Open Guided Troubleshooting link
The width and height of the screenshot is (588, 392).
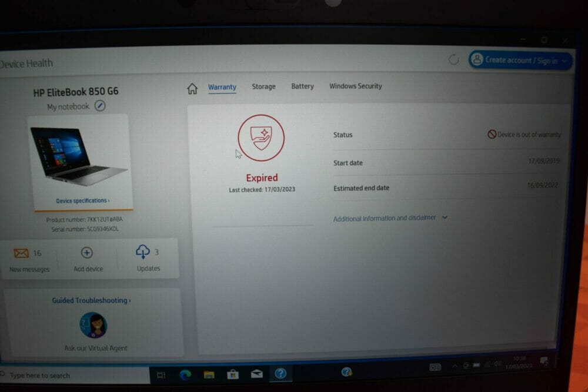tap(91, 300)
